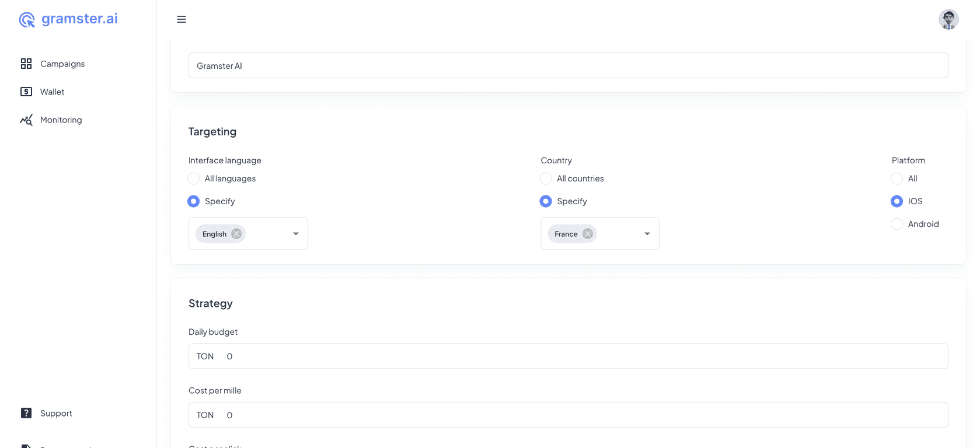This screenshot has width=980, height=448.
Task: Click the Monitoring chart icon
Action: coord(26,120)
